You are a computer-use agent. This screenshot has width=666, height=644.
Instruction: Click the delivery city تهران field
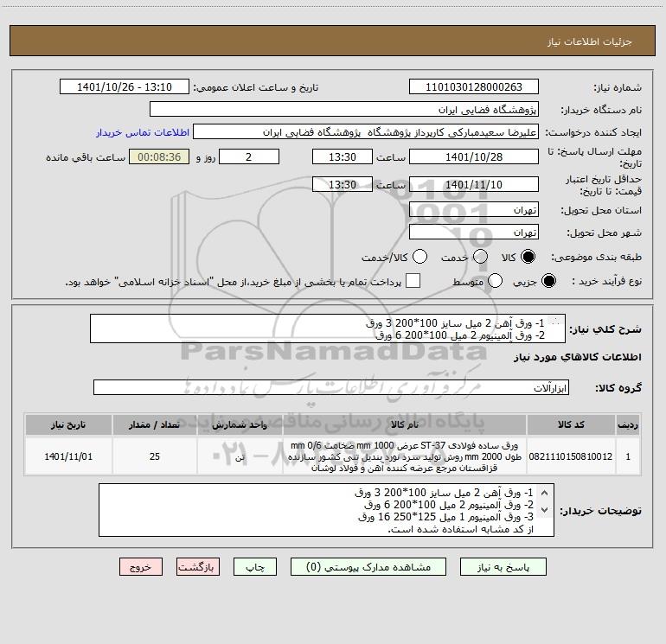(474, 233)
